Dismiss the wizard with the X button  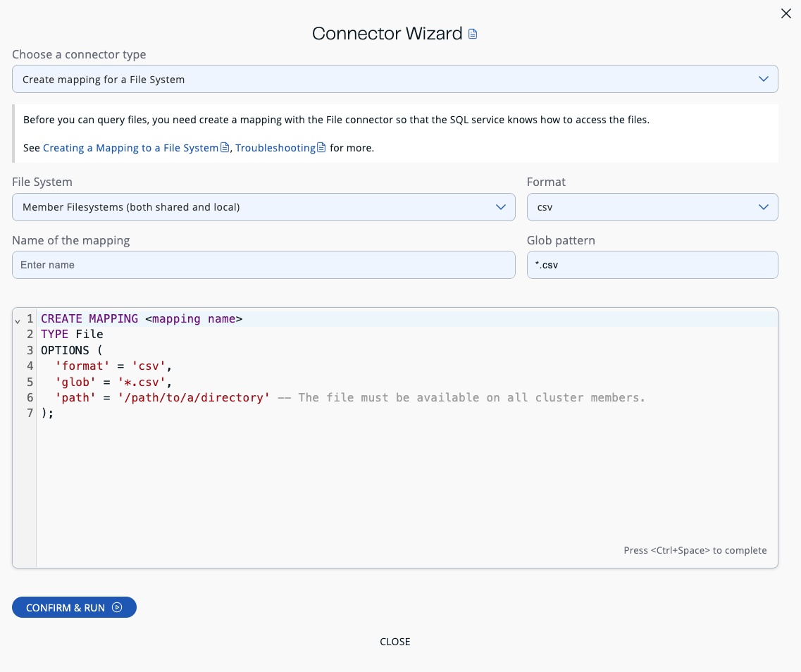click(786, 13)
